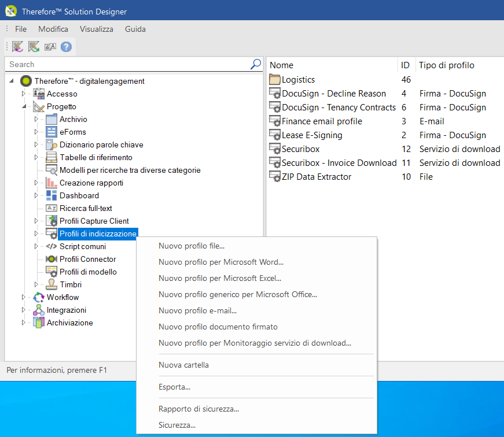The image size is (504, 437).
Task: Click the Profili Connector icon
Action: [x=51, y=259]
